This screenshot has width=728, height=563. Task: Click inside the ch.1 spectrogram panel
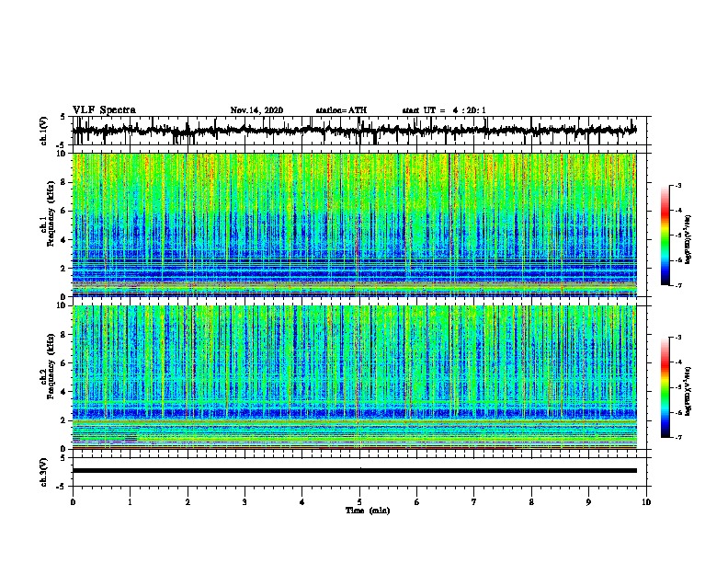pos(354,224)
